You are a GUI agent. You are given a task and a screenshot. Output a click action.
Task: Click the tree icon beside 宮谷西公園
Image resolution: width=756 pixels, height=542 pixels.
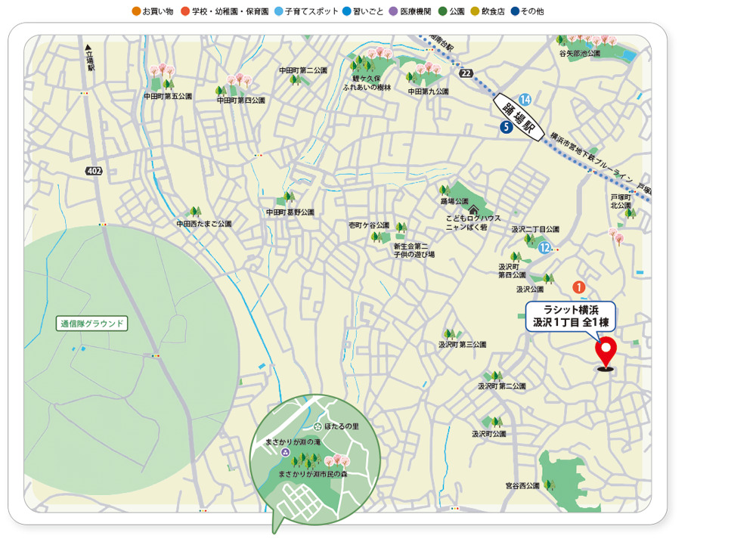point(549,484)
